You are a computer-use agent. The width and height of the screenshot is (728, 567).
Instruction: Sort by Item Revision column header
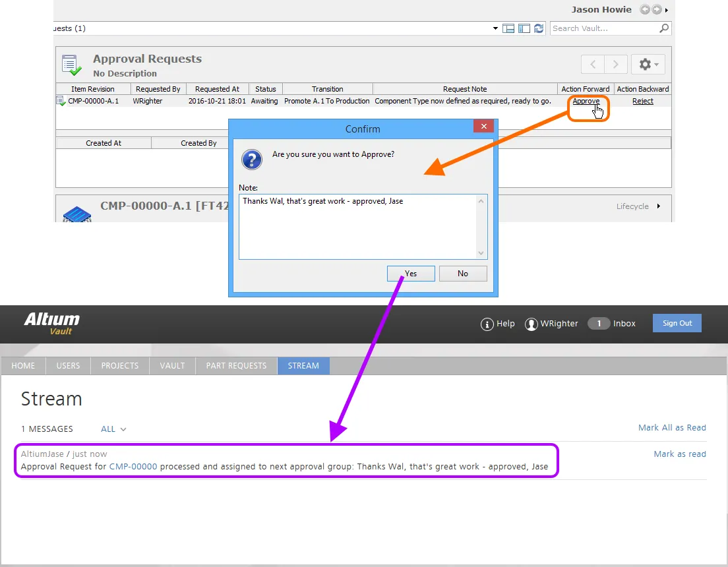pyautogui.click(x=93, y=89)
